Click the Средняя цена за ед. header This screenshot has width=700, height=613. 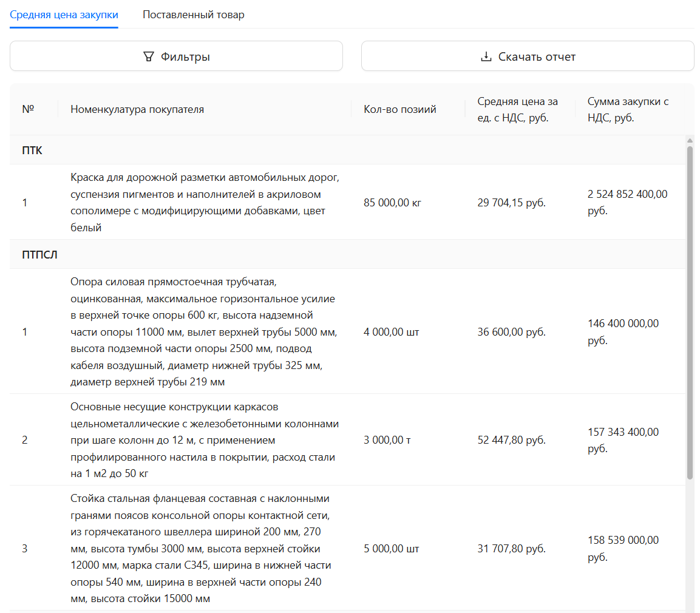point(517,109)
